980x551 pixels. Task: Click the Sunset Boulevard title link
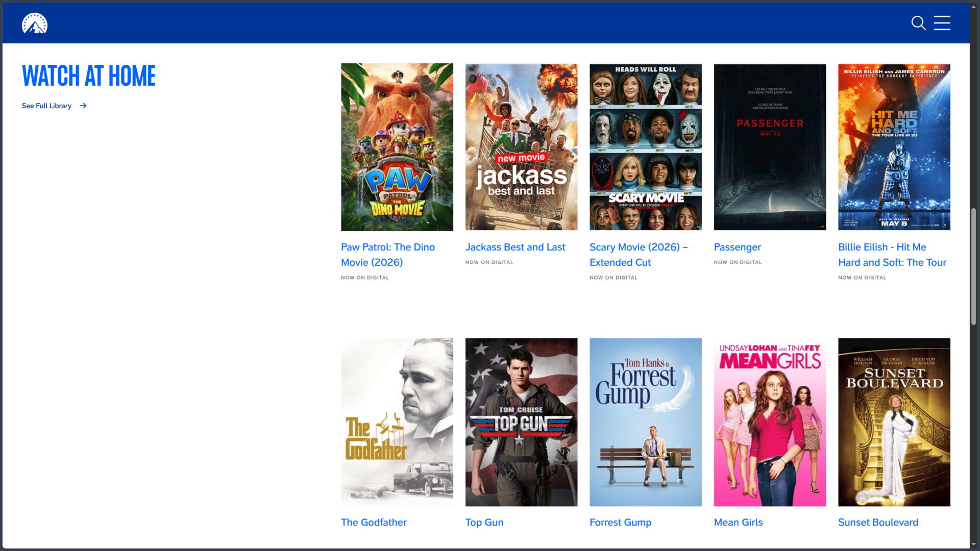878,522
